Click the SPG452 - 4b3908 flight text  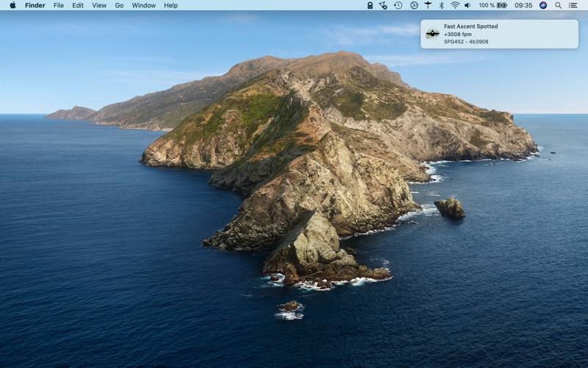466,42
